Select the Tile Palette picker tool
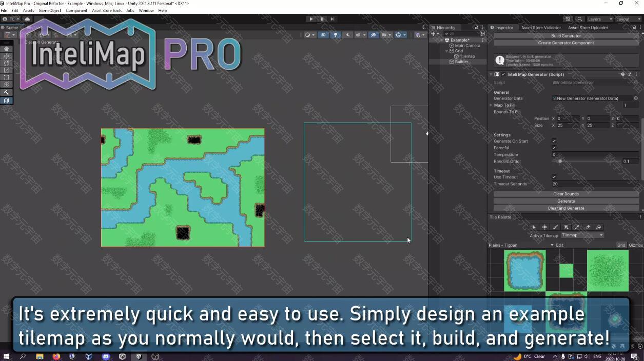 (577, 227)
